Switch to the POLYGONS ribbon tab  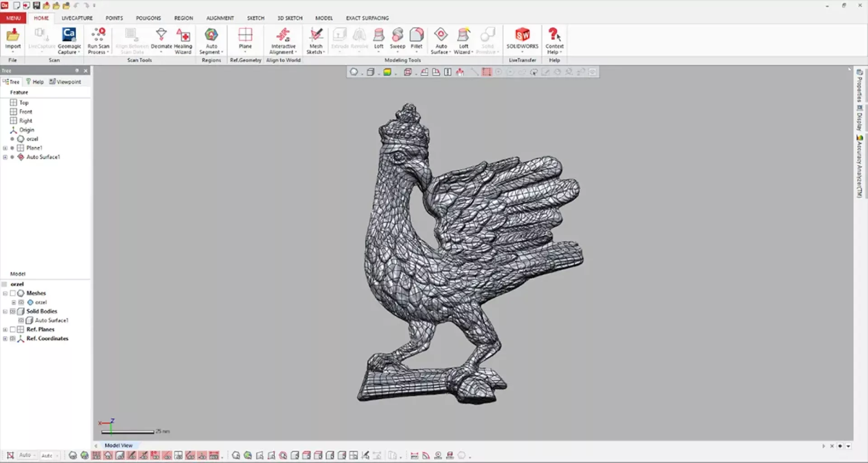pyautogui.click(x=148, y=18)
